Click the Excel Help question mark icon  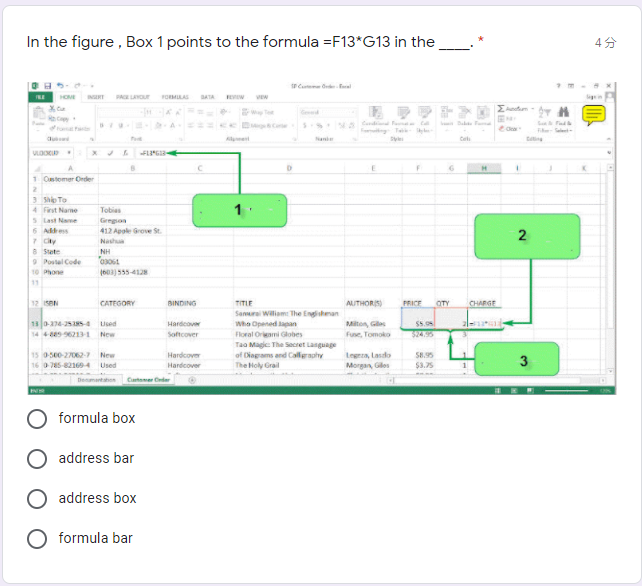click(558, 86)
